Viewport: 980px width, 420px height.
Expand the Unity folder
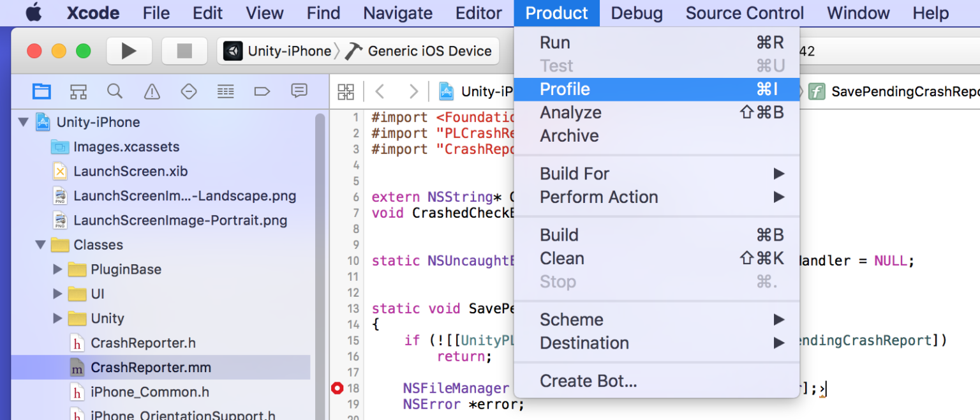pos(58,318)
